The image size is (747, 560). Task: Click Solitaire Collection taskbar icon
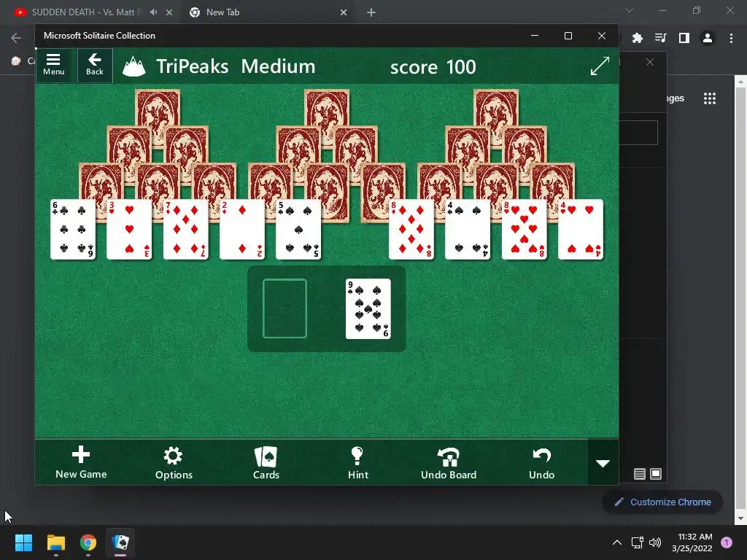[x=120, y=542]
